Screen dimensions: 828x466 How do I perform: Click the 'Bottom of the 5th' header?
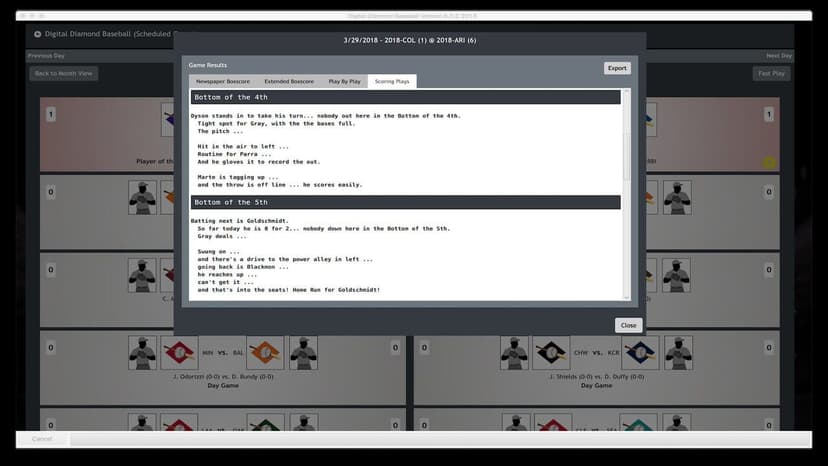tap(406, 202)
